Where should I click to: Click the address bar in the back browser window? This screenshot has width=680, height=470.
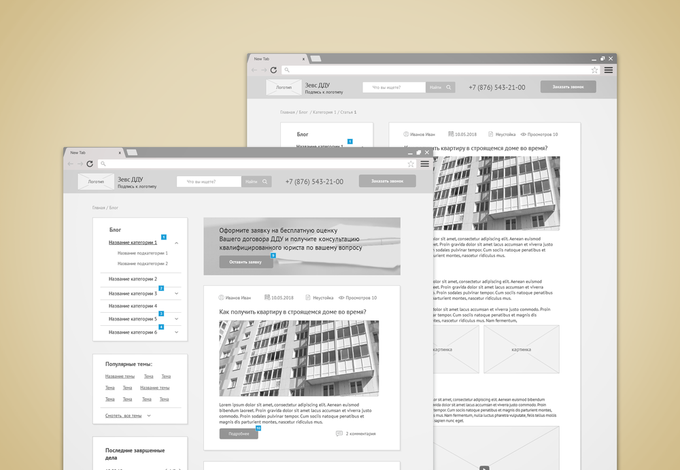[441, 70]
